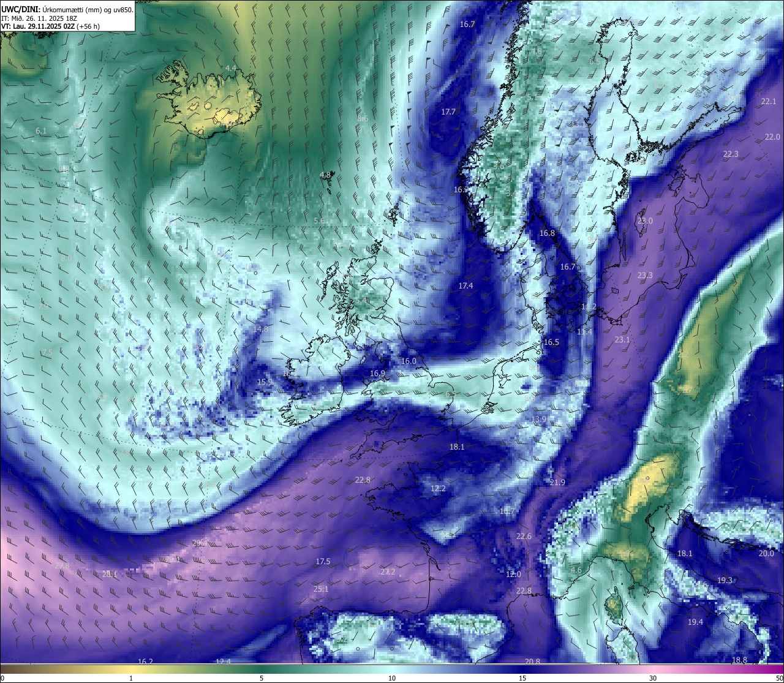Click the 19.3 value label
Screen dimensions: 784x683
point(725,581)
